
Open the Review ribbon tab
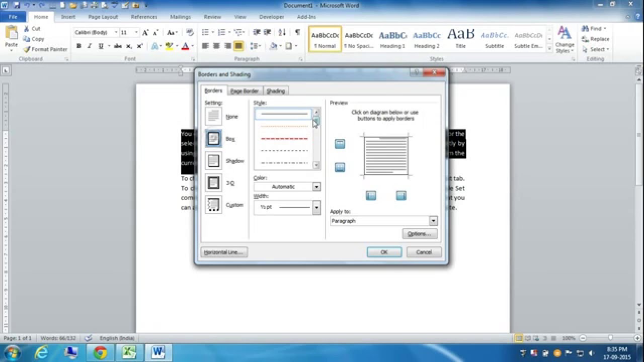tap(213, 17)
